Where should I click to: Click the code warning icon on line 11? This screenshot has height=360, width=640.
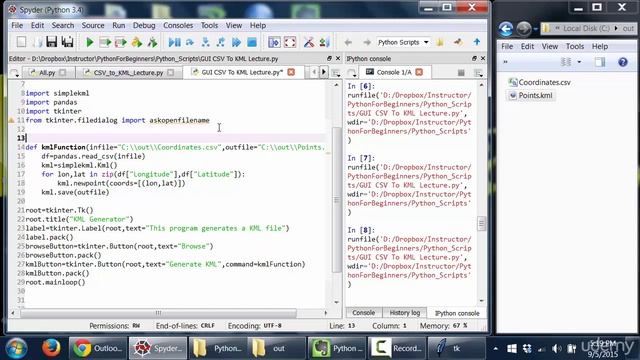click(x=11, y=120)
